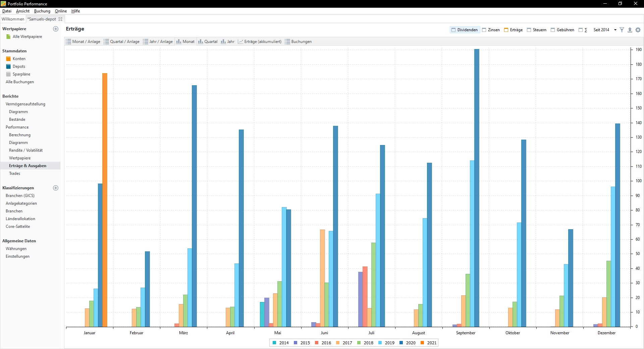This screenshot has width=644, height=349.
Task: Click the 2019 legend color swatch
Action: (380, 343)
